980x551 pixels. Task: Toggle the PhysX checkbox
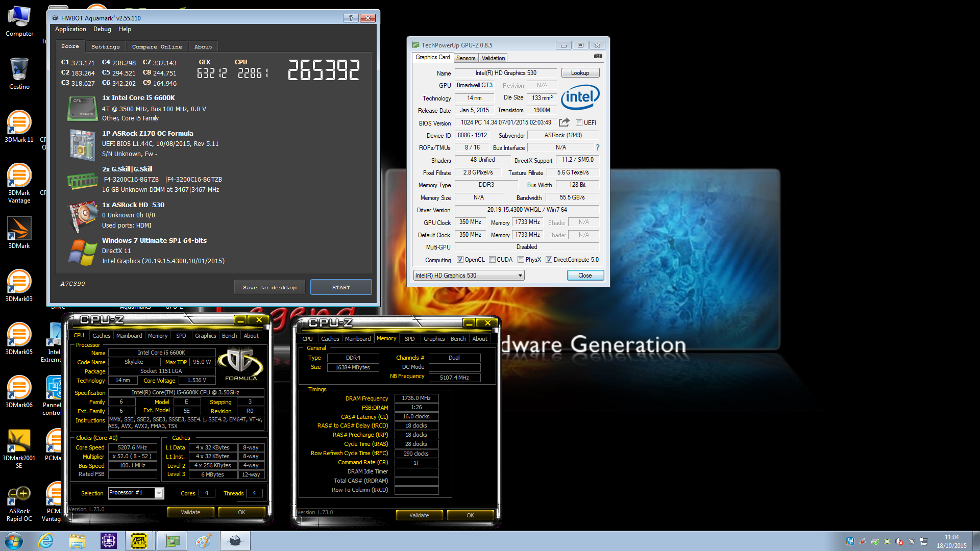(x=521, y=260)
